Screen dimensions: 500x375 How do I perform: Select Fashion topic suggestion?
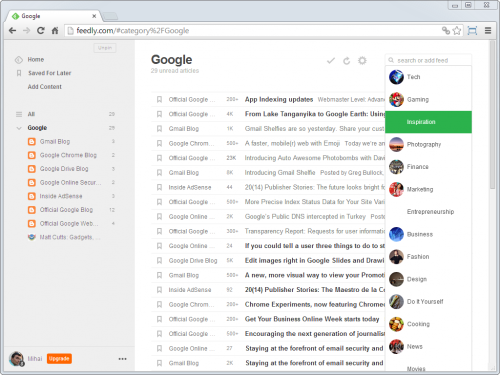pyautogui.click(x=428, y=257)
